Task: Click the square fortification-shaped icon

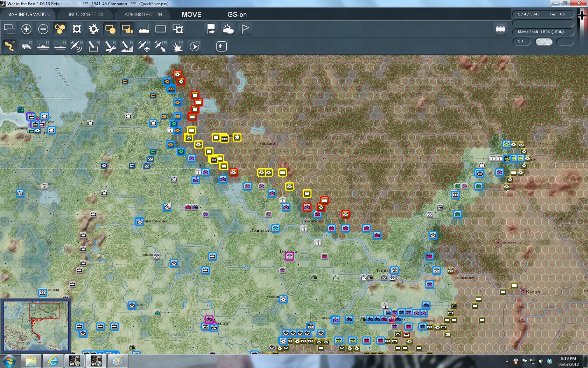Action: (77, 29)
